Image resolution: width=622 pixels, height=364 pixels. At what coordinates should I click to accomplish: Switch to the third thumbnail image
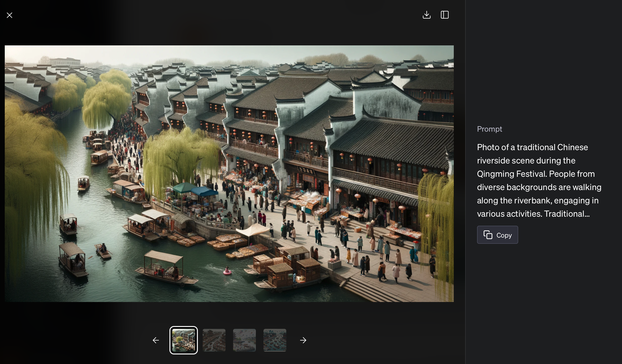point(244,340)
